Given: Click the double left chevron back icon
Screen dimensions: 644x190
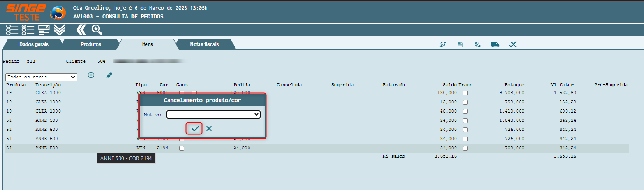Looking at the screenshot, I should 81,30.
